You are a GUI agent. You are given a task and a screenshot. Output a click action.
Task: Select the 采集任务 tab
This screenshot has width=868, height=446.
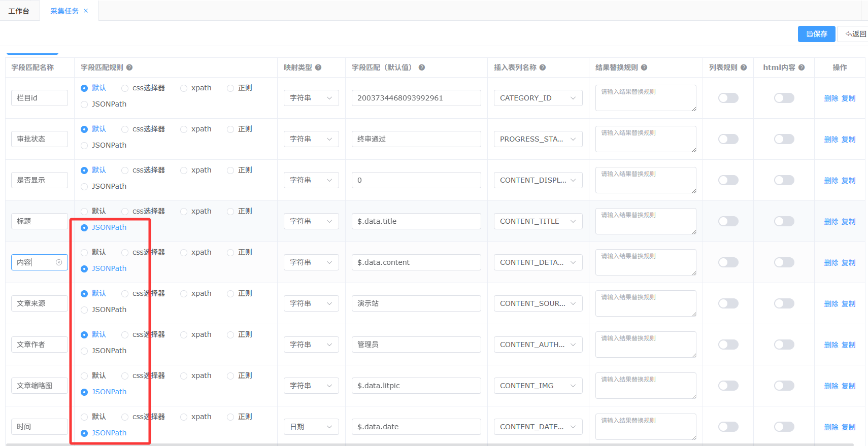64,11
